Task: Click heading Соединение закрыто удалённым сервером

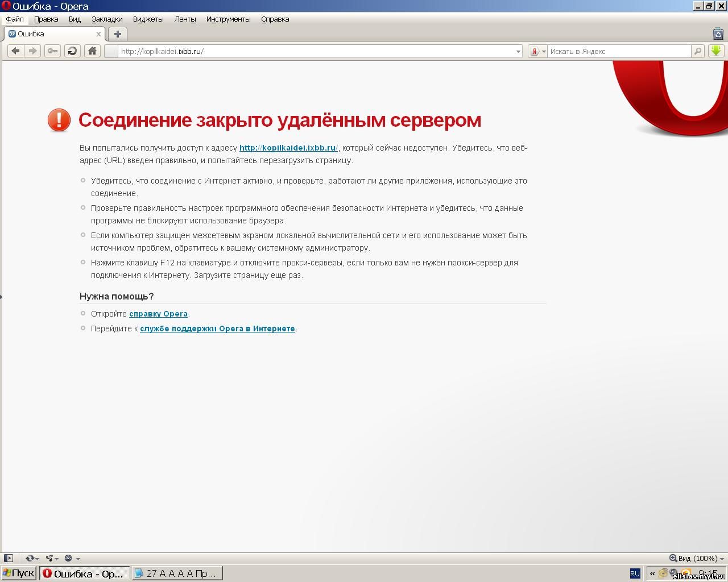Action: [x=280, y=120]
